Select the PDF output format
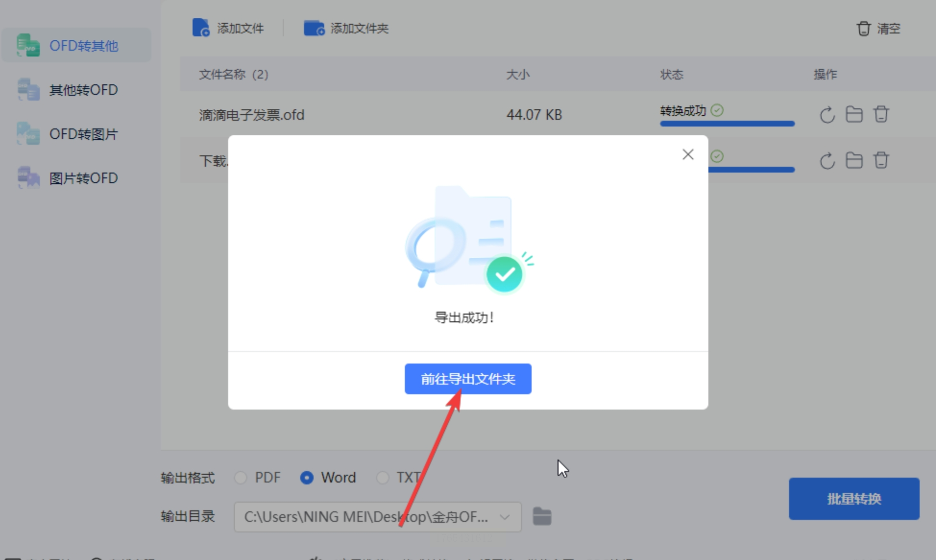The image size is (936, 560). coord(241,477)
